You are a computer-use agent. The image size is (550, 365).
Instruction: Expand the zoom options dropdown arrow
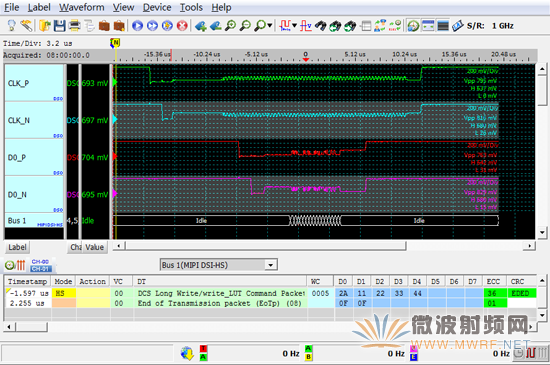269,26
